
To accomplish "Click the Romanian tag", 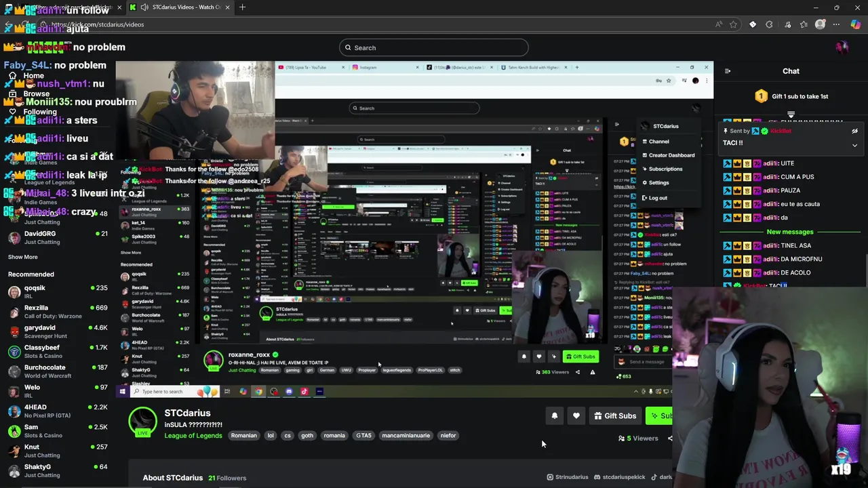I will coord(244,436).
